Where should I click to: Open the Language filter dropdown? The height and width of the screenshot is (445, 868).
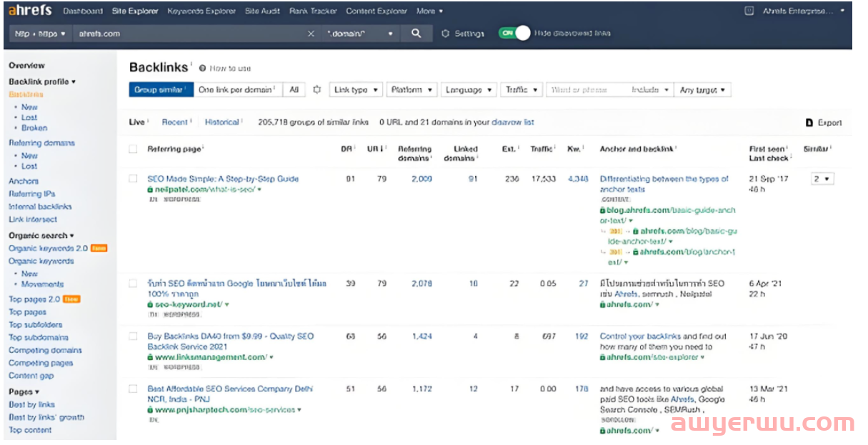coord(469,90)
